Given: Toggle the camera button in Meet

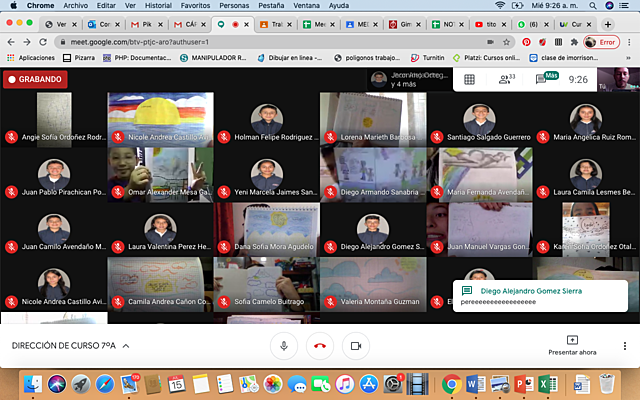Looking at the screenshot, I should (x=356, y=346).
